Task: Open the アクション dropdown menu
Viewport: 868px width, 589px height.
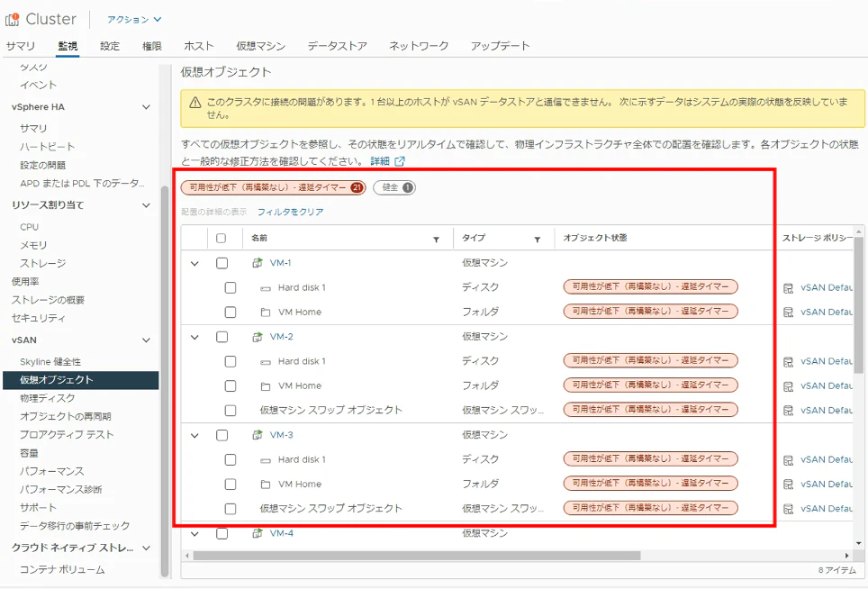Action: pyautogui.click(x=134, y=20)
